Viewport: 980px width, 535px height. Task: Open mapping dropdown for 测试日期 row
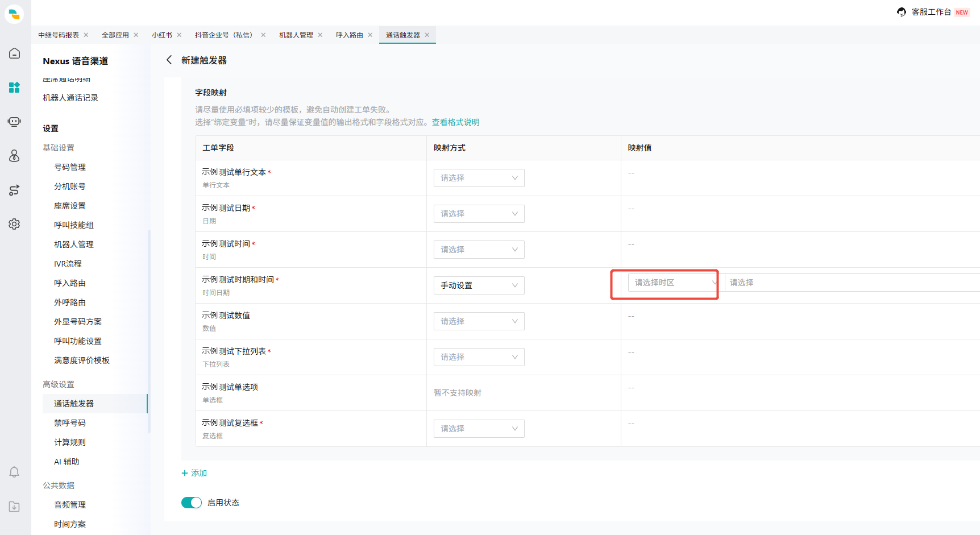pos(479,214)
